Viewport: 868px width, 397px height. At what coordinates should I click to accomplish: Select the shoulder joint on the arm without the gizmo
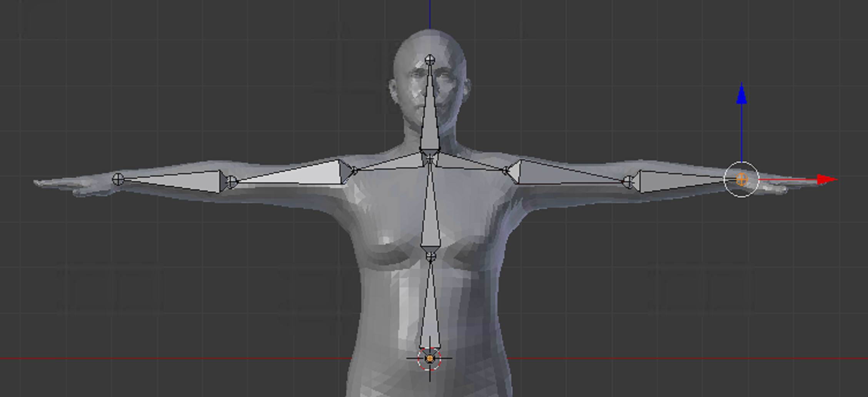(354, 170)
